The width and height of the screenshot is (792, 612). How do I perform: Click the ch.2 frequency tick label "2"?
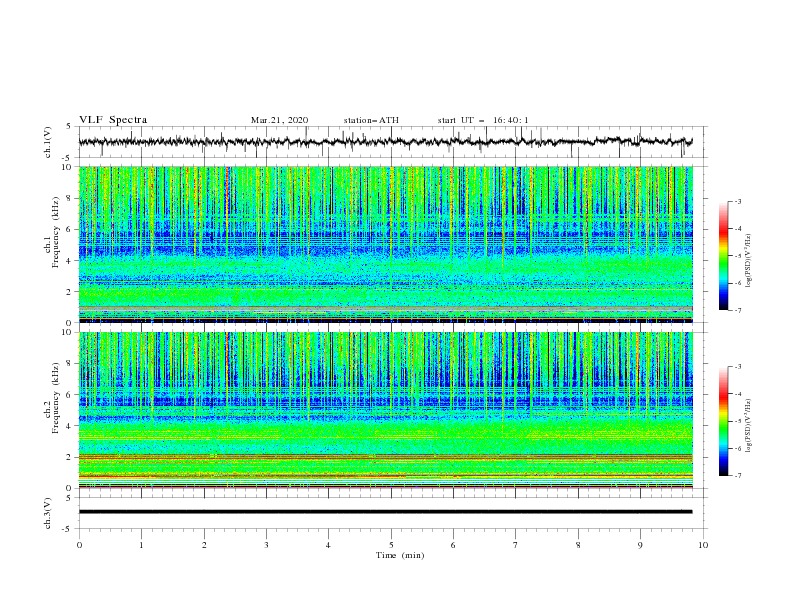(x=70, y=457)
